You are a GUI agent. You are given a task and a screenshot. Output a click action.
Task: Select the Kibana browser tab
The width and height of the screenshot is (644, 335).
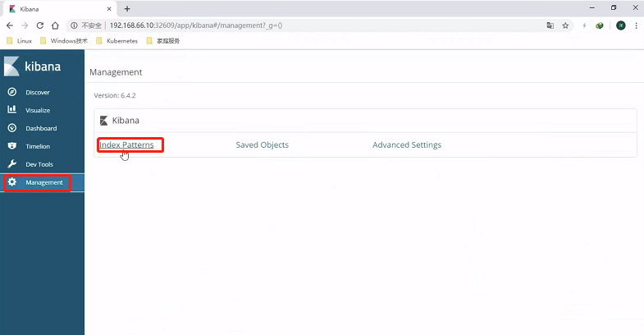coord(60,9)
